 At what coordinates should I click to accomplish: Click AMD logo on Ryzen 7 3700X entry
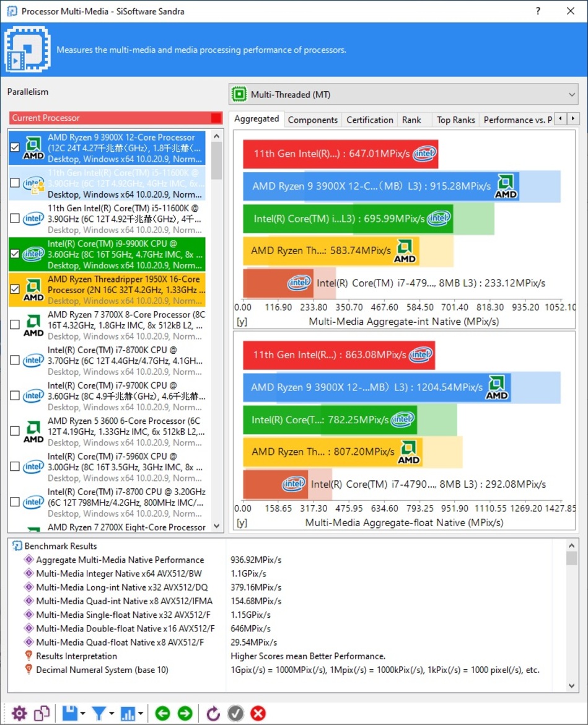click(33, 325)
